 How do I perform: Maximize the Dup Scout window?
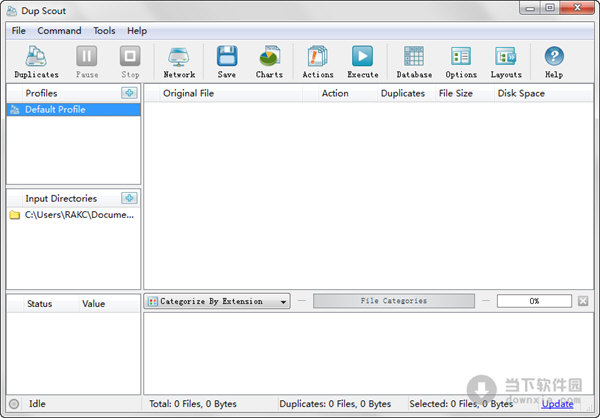[x=550, y=8]
